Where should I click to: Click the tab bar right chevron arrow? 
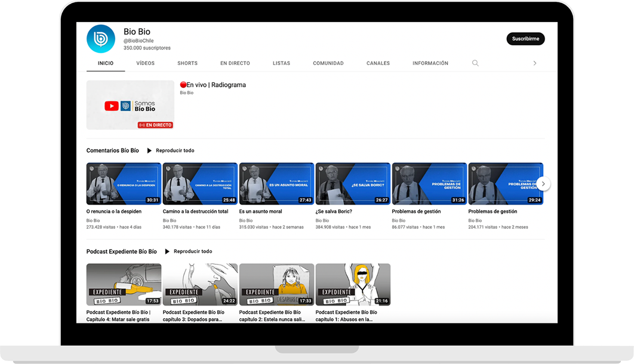(x=534, y=63)
